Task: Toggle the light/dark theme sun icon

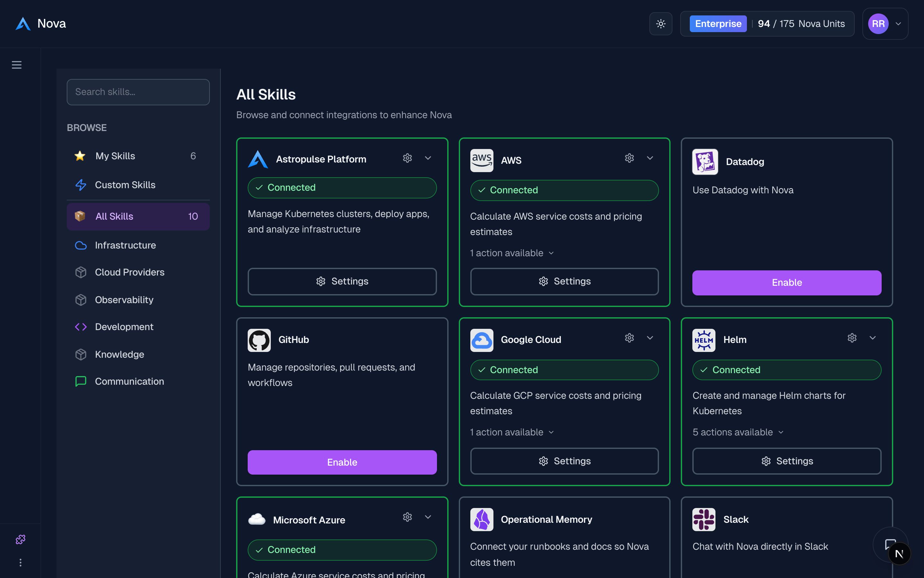Action: tap(661, 24)
